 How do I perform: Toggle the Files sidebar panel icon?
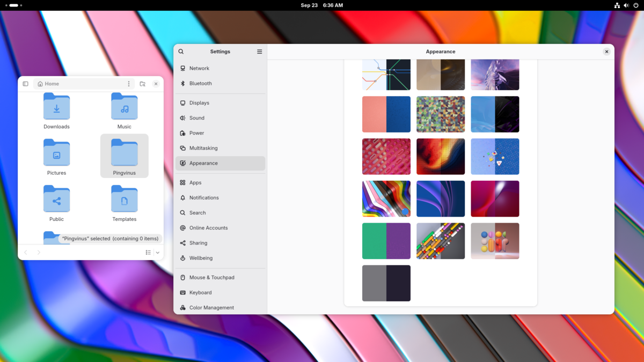coord(25,84)
